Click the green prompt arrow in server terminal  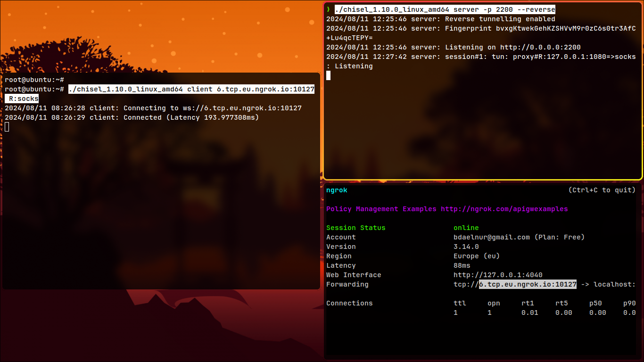pyautogui.click(x=328, y=9)
